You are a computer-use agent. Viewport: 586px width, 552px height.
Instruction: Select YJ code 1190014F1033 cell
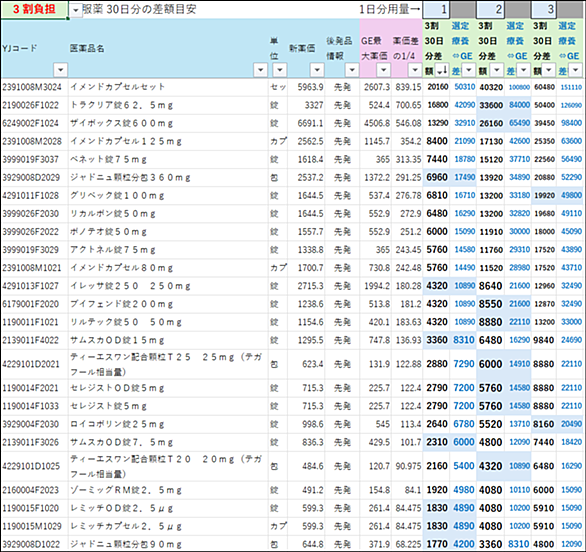(35, 406)
